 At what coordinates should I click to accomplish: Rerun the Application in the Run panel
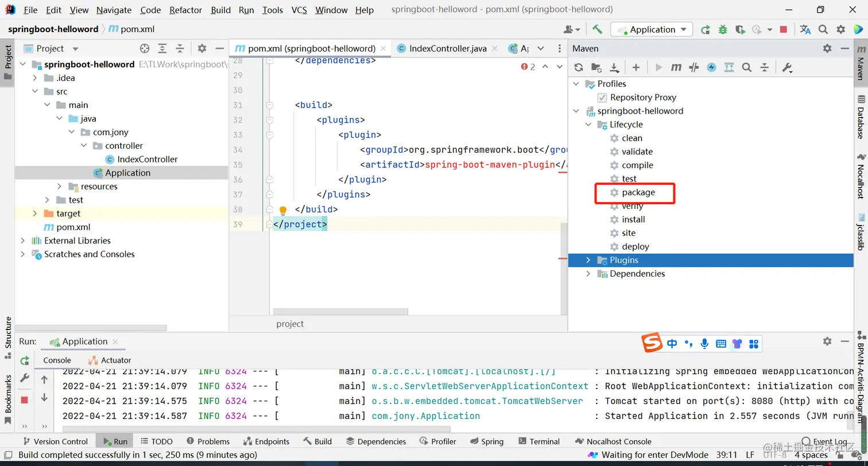[25, 360]
